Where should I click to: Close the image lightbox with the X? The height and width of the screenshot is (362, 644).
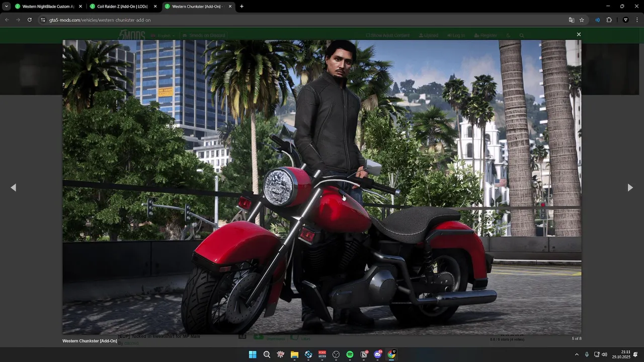click(x=579, y=35)
